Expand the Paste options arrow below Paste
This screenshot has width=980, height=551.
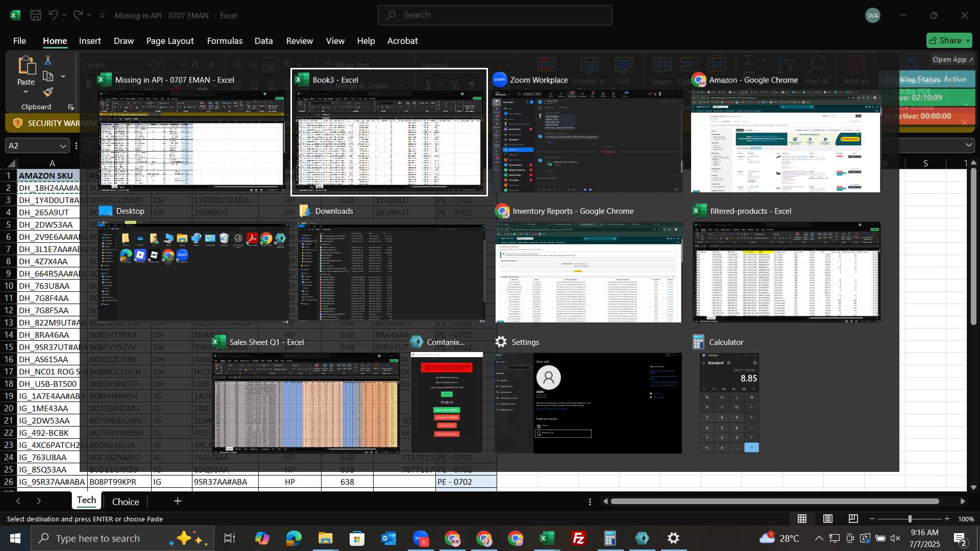pyautogui.click(x=26, y=92)
